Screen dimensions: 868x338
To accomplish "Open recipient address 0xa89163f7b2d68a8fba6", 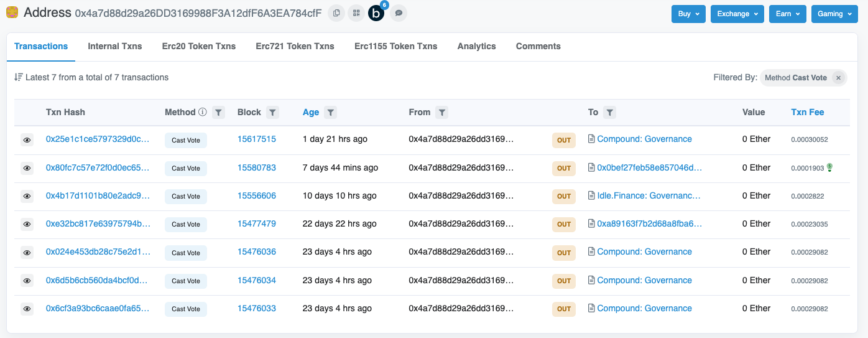I will pyautogui.click(x=649, y=223).
